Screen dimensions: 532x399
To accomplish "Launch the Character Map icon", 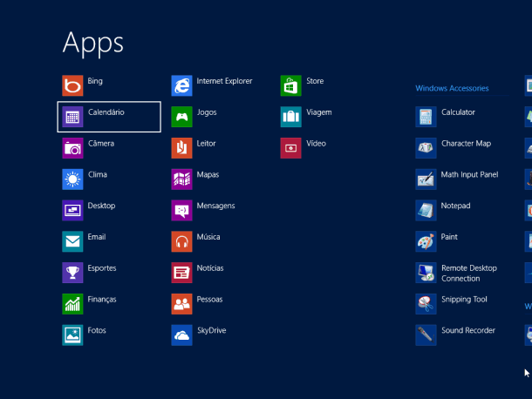I will (x=426, y=148).
